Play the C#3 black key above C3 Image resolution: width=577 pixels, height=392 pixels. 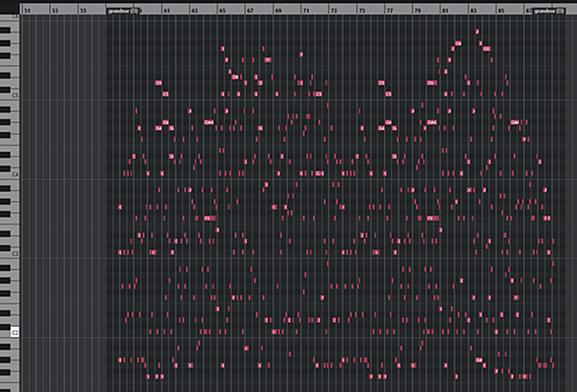point(5,248)
